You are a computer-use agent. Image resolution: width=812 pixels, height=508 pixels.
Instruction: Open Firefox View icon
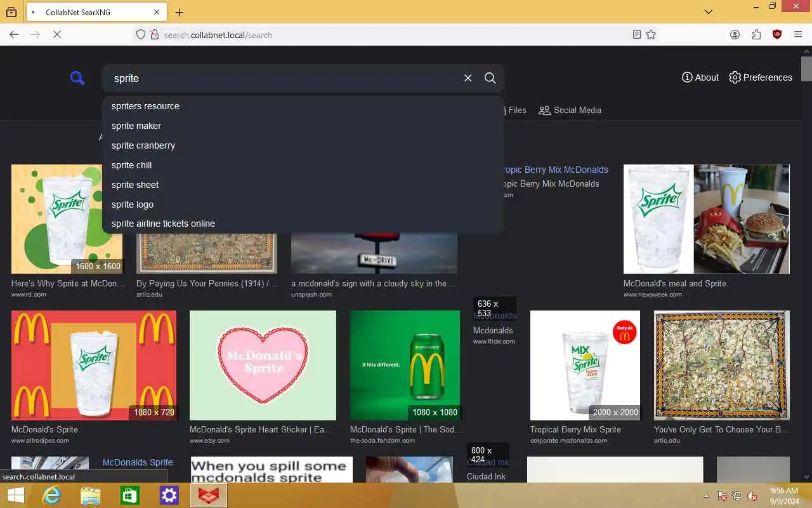(11, 12)
